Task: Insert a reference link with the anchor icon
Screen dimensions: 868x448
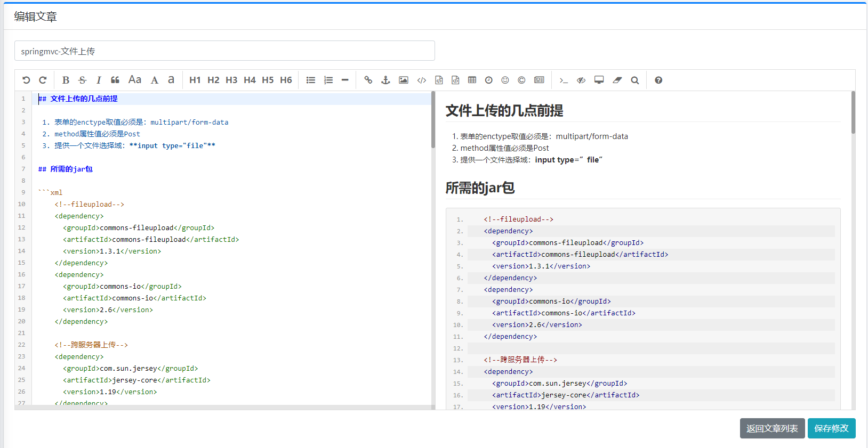Action: point(385,80)
